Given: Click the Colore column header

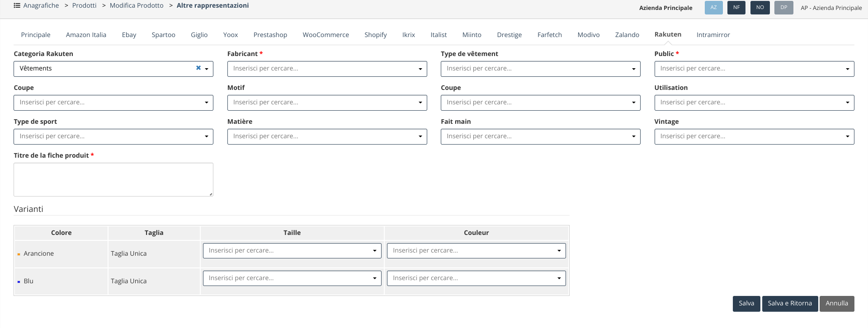Looking at the screenshot, I should (x=61, y=233).
